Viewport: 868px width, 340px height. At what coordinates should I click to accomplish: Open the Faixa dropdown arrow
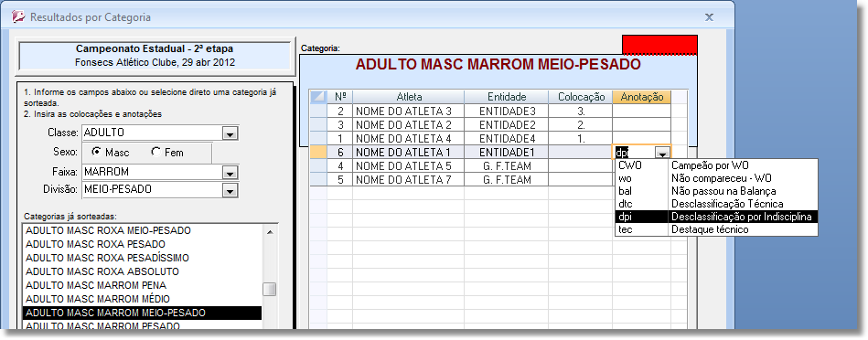pos(230,173)
